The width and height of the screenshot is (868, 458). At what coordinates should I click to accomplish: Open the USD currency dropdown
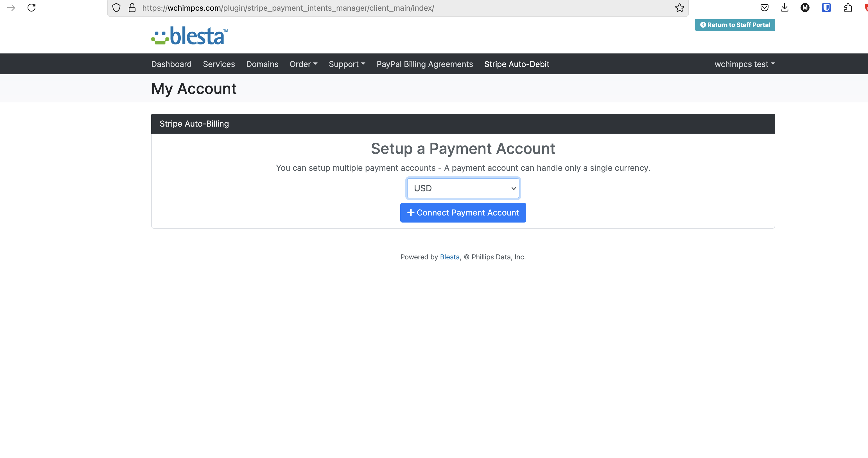pyautogui.click(x=463, y=188)
